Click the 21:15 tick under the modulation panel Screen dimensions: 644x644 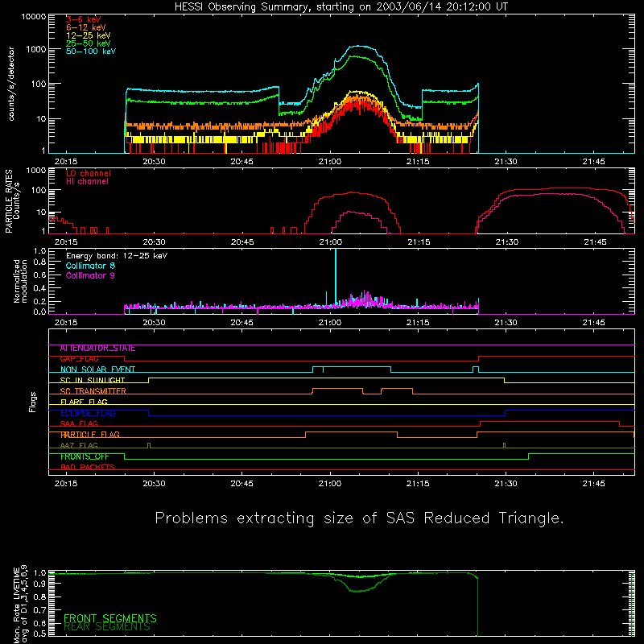pos(418,323)
